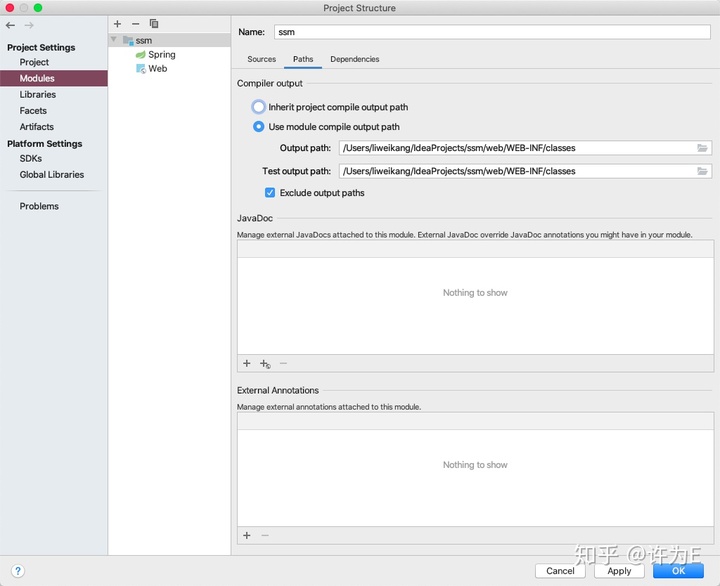Open Problems in the sidebar
This screenshot has height=586, width=720.
pos(39,206)
